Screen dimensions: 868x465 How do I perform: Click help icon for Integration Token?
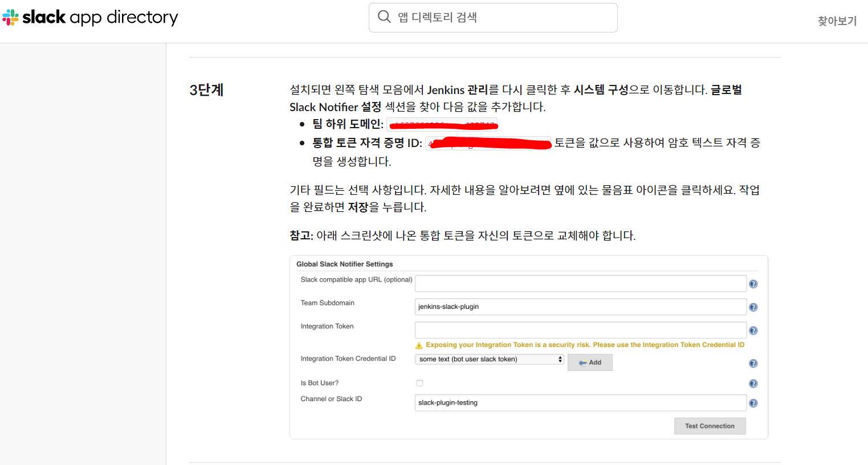[753, 331]
